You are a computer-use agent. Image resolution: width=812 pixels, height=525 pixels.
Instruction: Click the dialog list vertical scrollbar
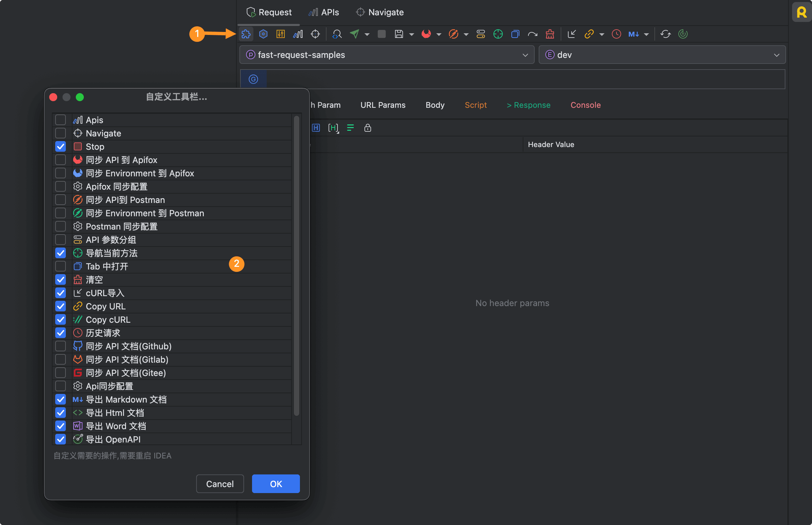click(x=297, y=266)
